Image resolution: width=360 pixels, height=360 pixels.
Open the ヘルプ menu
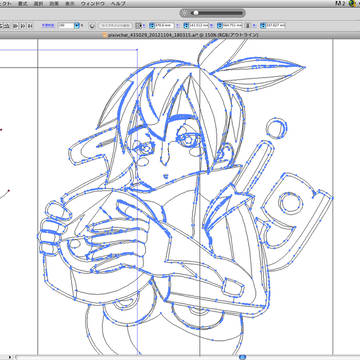(118, 4)
